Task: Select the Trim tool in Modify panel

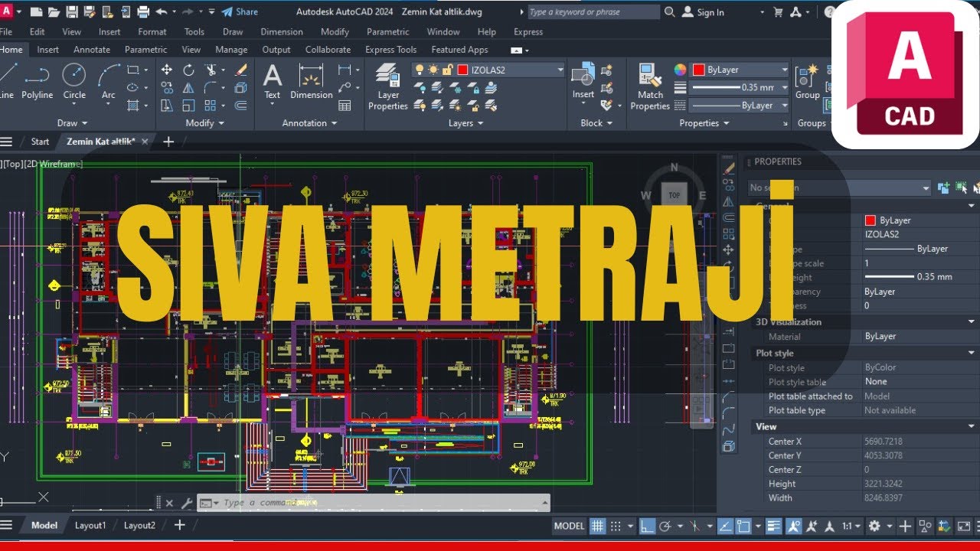Action: 211,70
